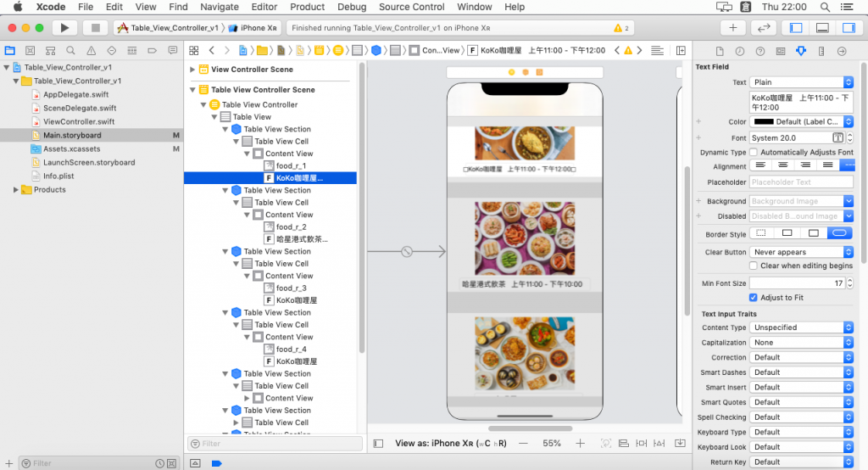The height and width of the screenshot is (470, 868).
Task: Stop the running app
Action: click(95, 28)
